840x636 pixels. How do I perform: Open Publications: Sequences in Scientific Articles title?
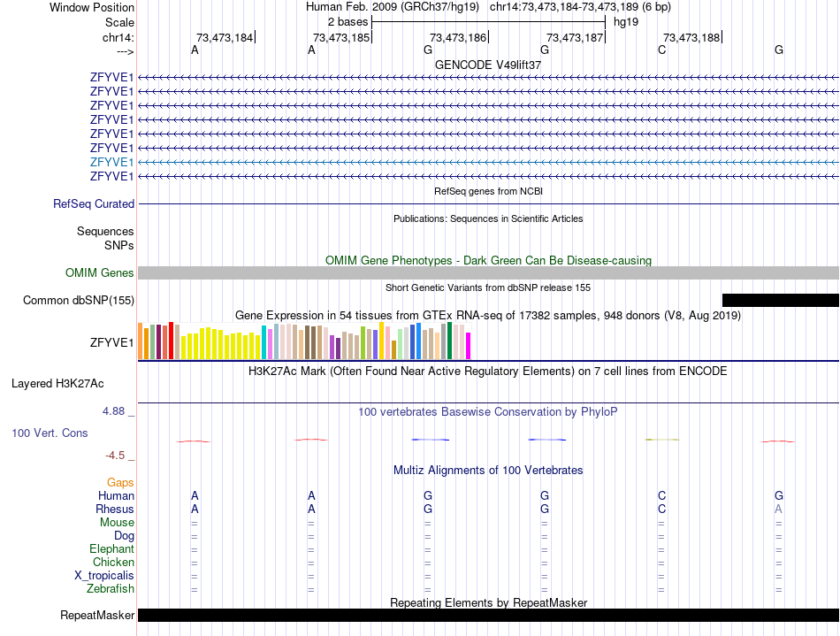click(488, 218)
